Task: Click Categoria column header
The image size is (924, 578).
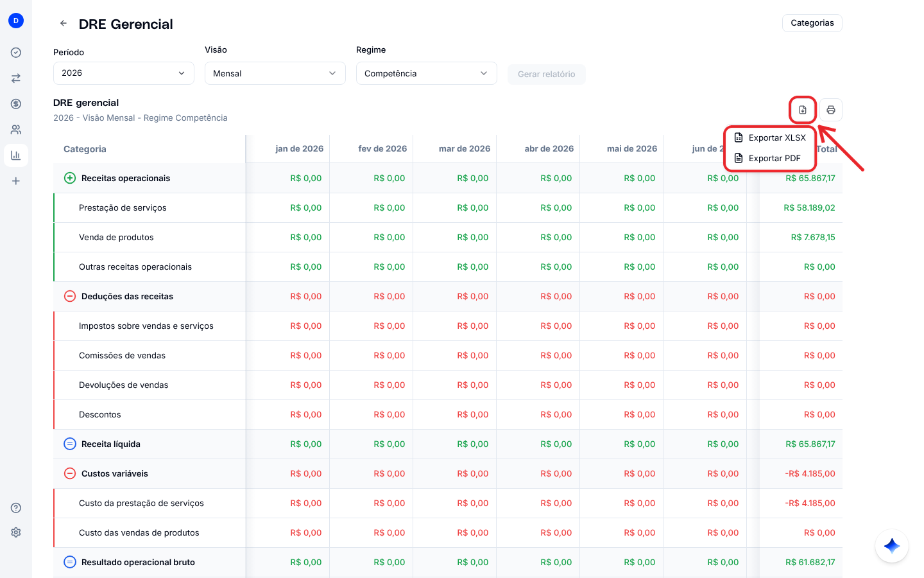Action: pyautogui.click(x=85, y=149)
